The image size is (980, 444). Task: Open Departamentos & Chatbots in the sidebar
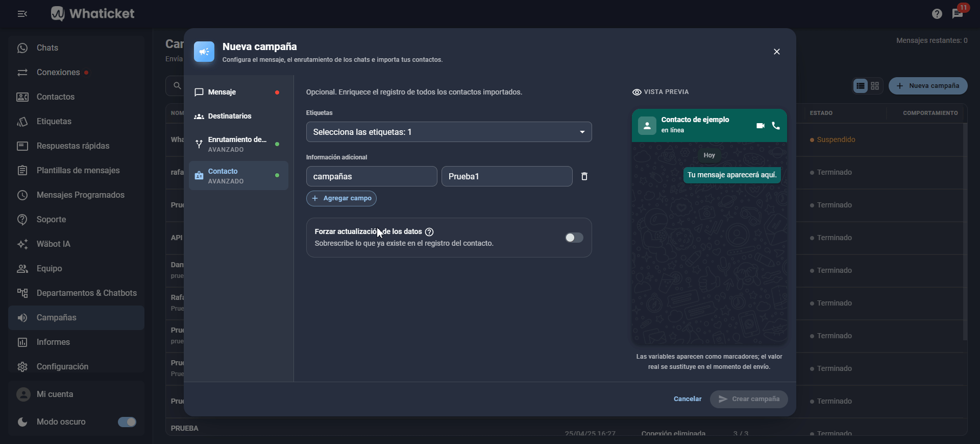(x=77, y=293)
